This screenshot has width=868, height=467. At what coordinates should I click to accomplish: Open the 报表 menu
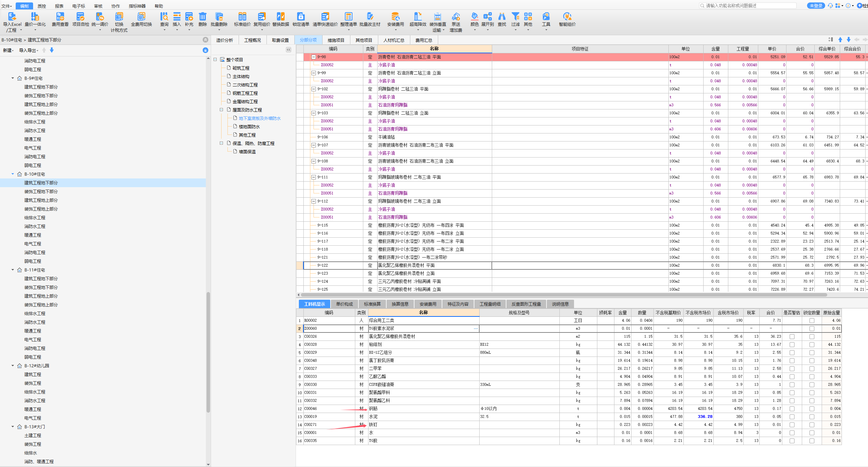pyautogui.click(x=59, y=6)
